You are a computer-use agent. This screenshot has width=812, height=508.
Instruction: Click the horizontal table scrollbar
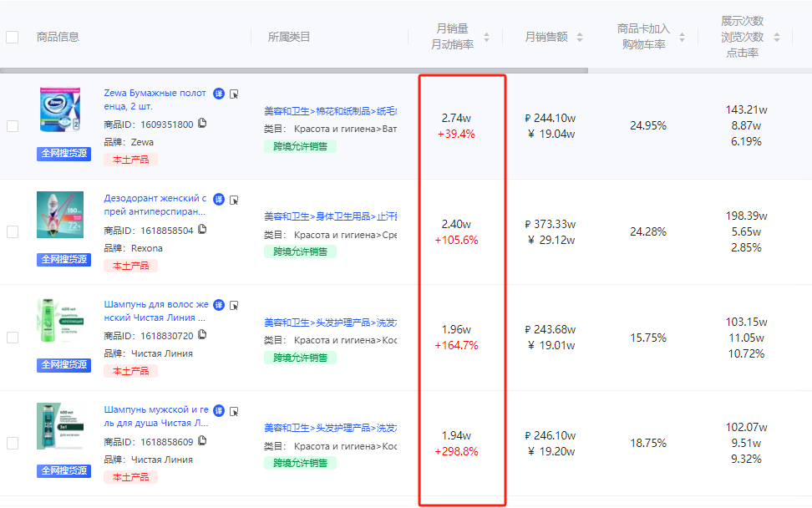(x=293, y=70)
